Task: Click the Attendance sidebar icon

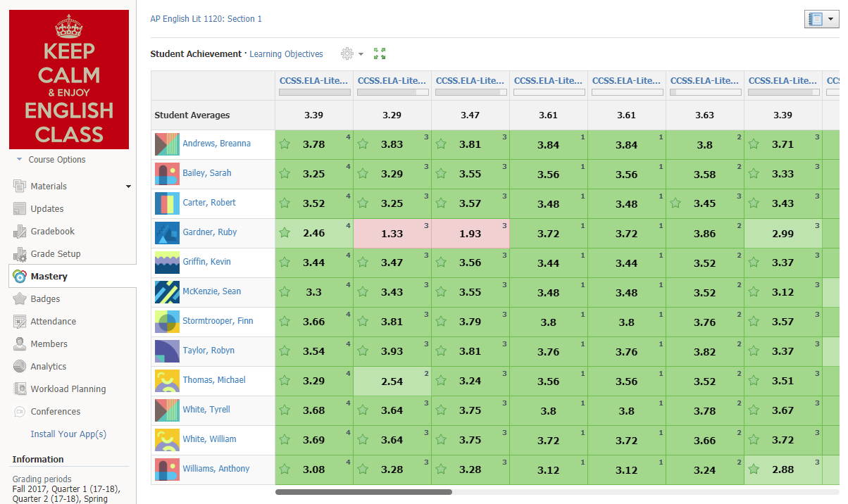Action: 19,322
